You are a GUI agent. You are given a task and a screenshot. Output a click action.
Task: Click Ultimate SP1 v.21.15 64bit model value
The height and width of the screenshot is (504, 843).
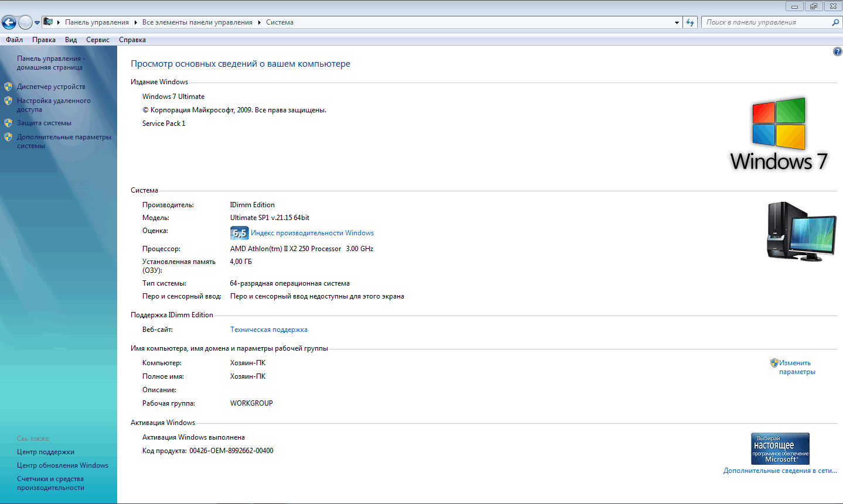269,218
